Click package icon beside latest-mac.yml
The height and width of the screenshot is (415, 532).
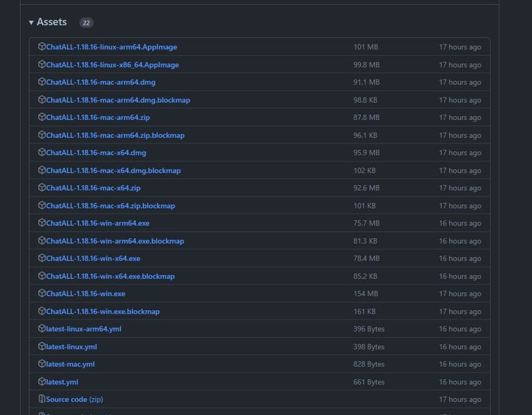click(x=41, y=364)
